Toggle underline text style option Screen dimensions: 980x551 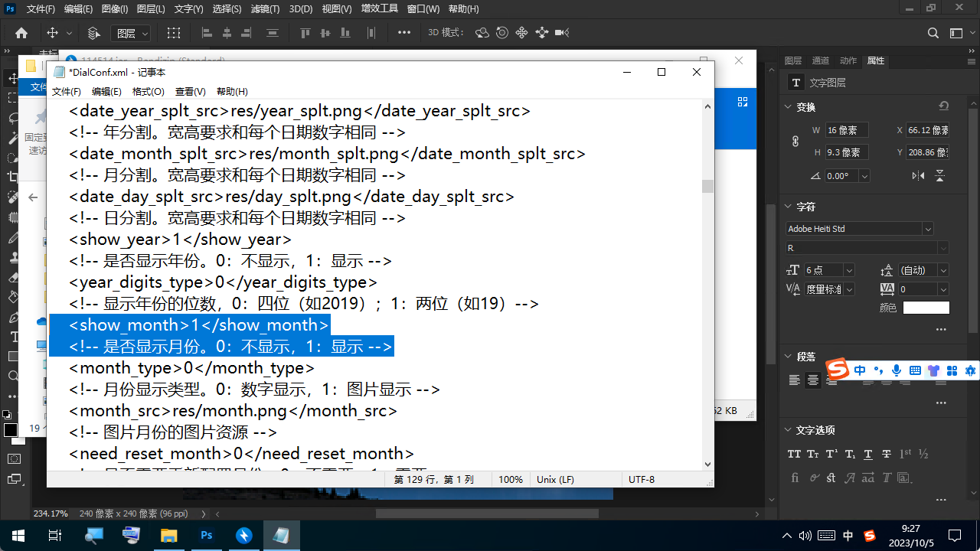pyautogui.click(x=868, y=454)
